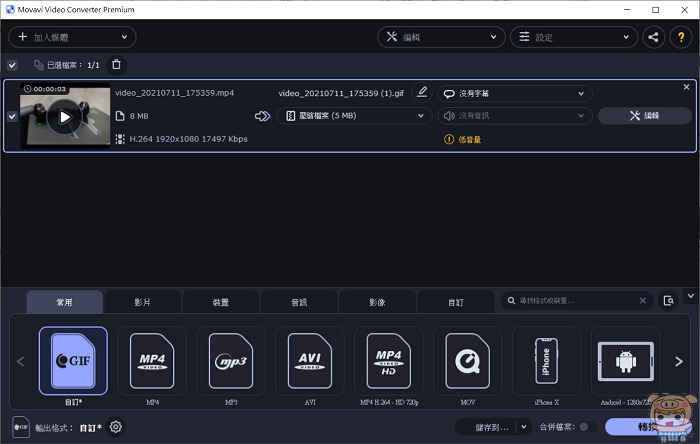Viewport: 700px width, 444px height.
Task: Switch to the Custom presets tab
Action: tap(455, 302)
